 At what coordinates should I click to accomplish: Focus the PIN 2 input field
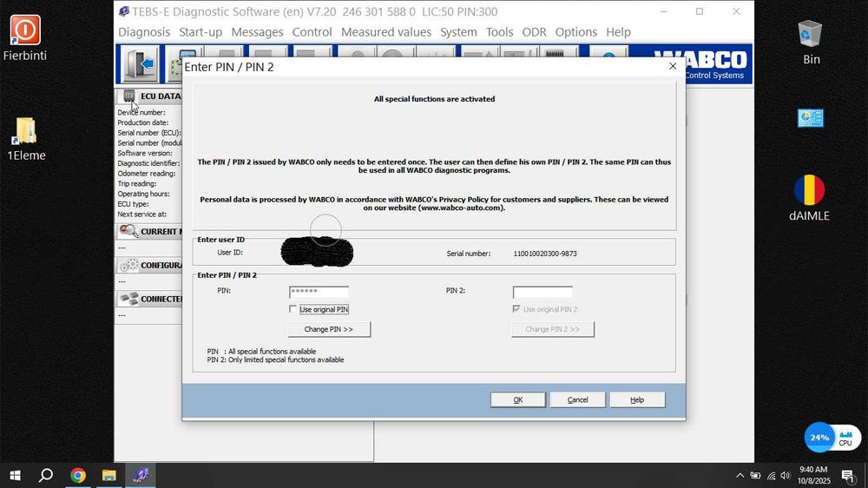tap(542, 292)
